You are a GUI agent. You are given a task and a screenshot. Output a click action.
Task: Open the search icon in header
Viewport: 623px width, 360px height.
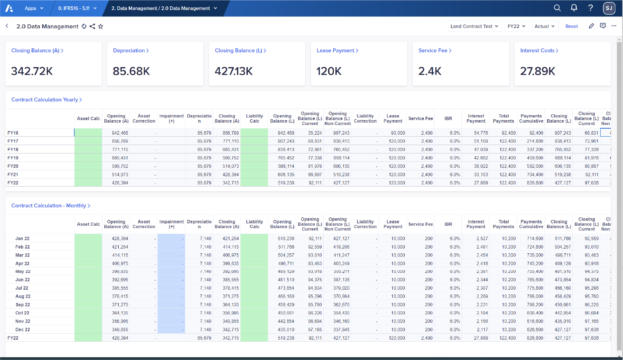[x=557, y=8]
